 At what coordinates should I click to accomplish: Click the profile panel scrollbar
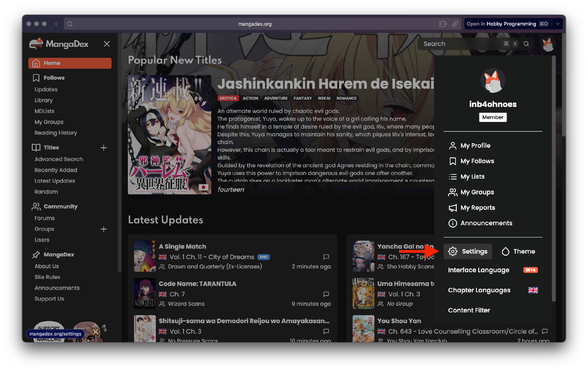click(x=554, y=177)
